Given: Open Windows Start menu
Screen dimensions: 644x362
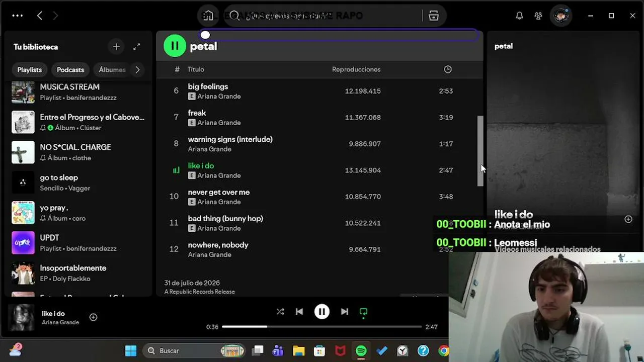Looking at the screenshot, I should pyautogui.click(x=131, y=350).
